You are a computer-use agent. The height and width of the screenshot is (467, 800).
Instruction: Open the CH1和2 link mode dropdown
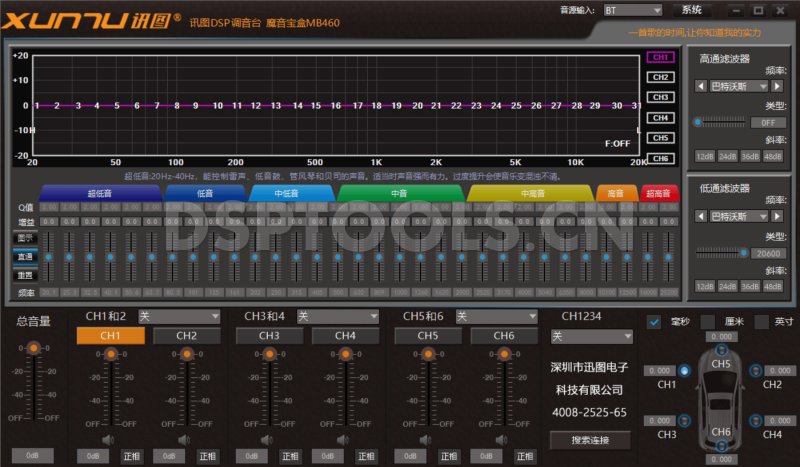tap(179, 316)
